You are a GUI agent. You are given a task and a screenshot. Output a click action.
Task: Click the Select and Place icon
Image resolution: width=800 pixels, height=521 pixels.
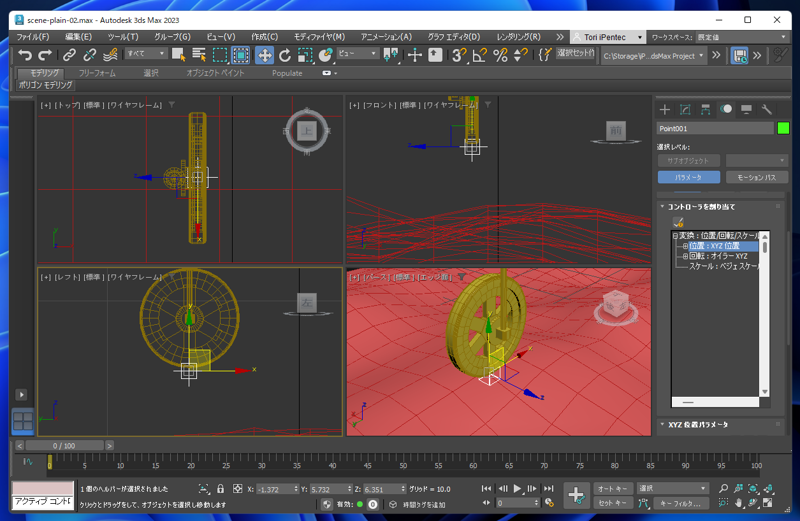(x=326, y=55)
